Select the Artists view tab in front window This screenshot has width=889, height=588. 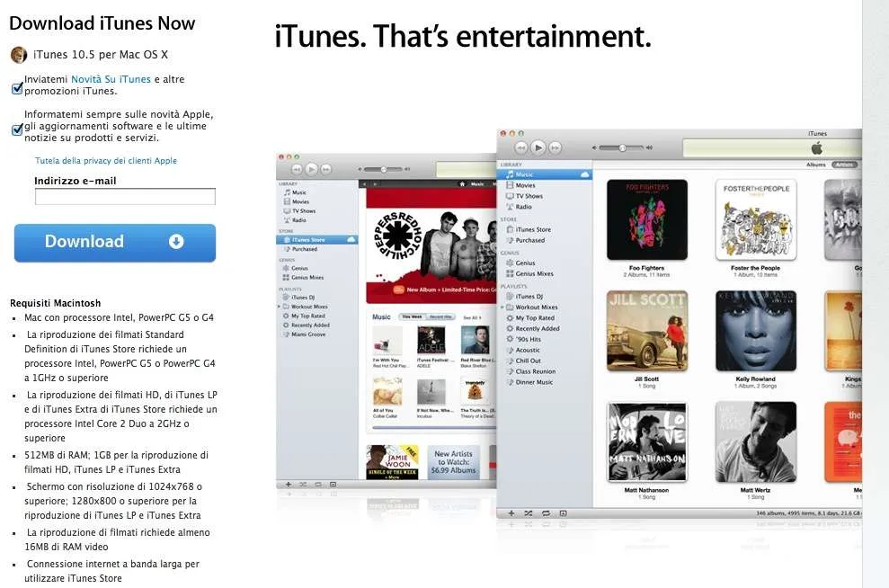(x=844, y=165)
